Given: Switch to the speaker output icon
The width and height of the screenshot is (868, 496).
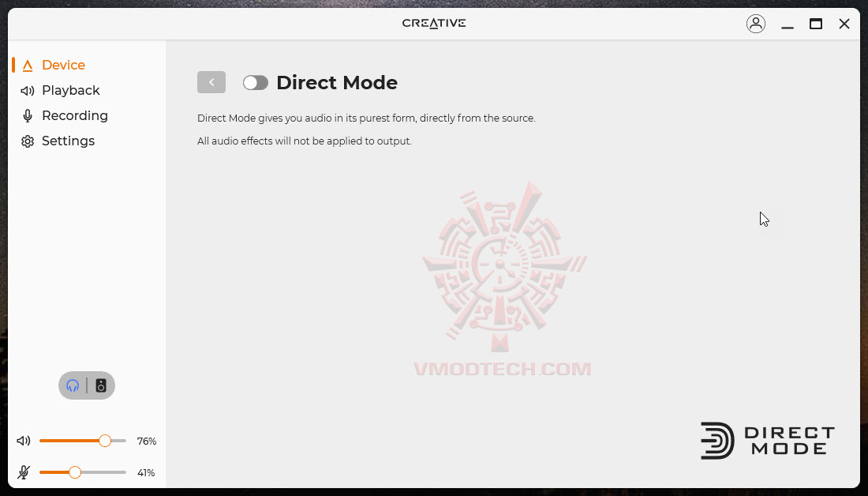Looking at the screenshot, I should 101,385.
